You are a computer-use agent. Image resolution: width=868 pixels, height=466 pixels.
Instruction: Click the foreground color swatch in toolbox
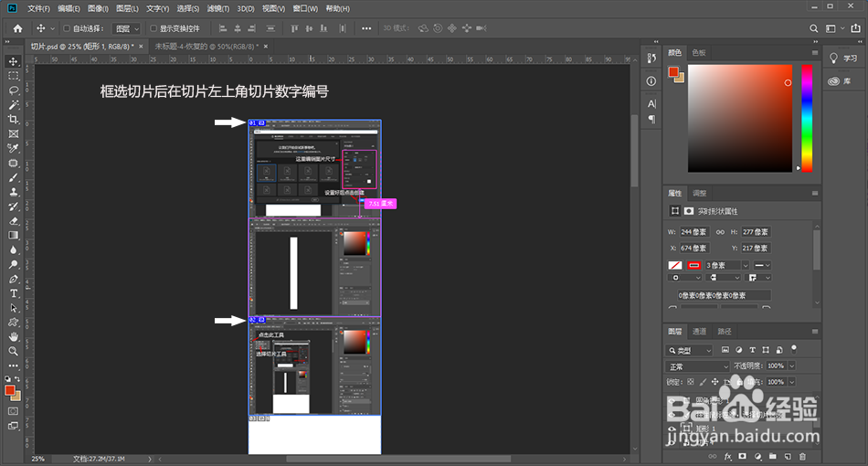pos(9,390)
